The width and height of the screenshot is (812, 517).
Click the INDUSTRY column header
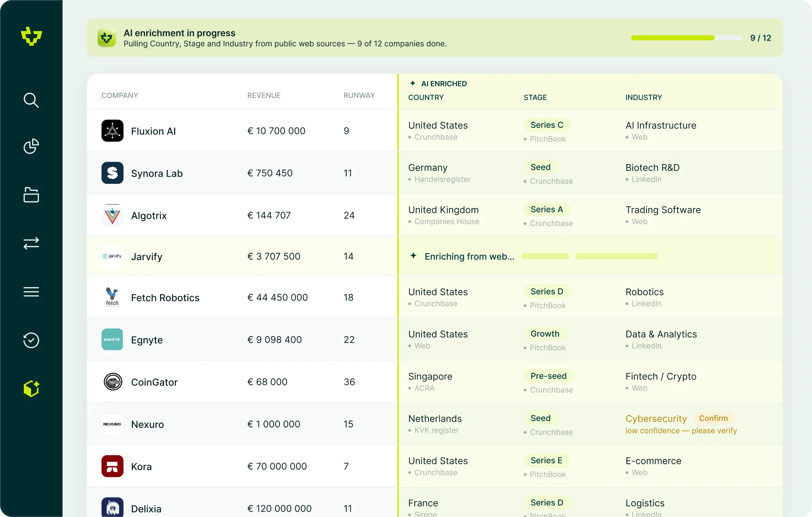point(644,97)
